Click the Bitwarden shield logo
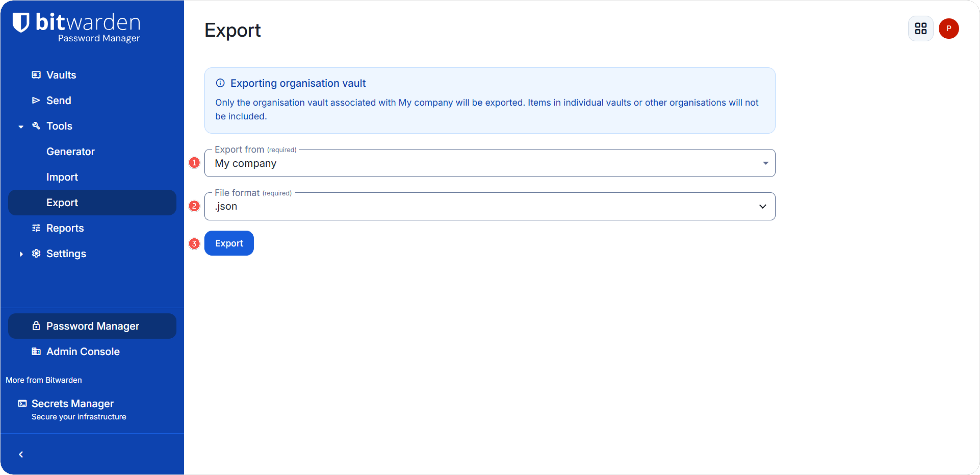Screen dimensions: 980x475 coord(21,23)
